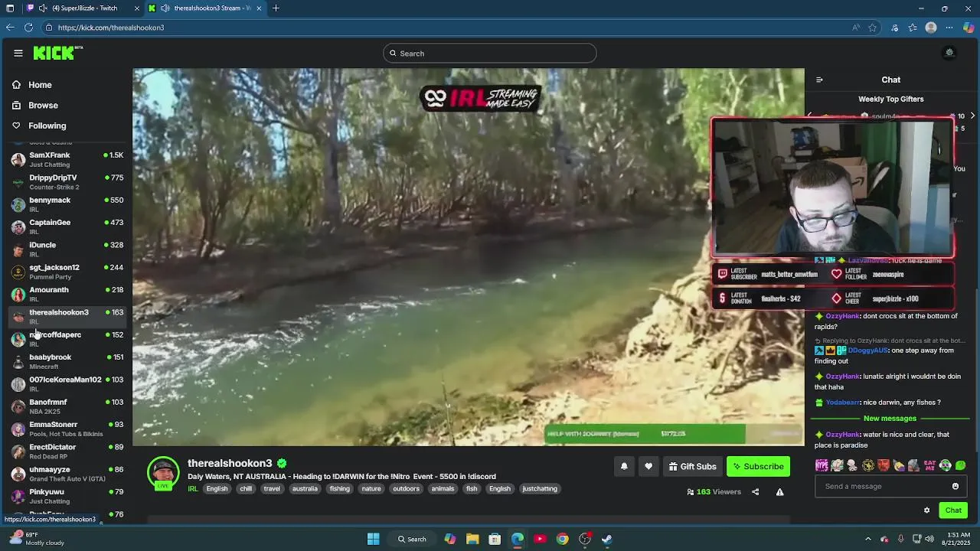Share the stream via share icon
The image size is (980, 551).
click(755, 492)
